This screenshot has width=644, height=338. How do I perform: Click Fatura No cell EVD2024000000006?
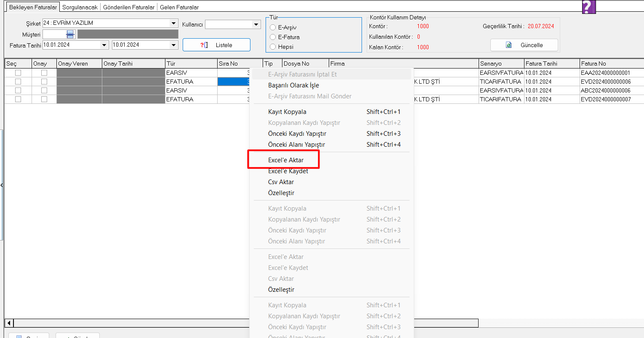(x=612, y=82)
